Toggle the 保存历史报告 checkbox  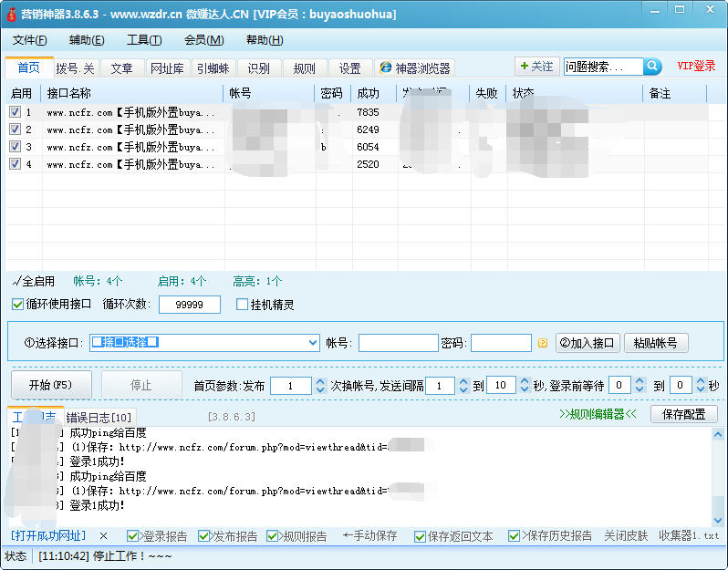click(514, 536)
